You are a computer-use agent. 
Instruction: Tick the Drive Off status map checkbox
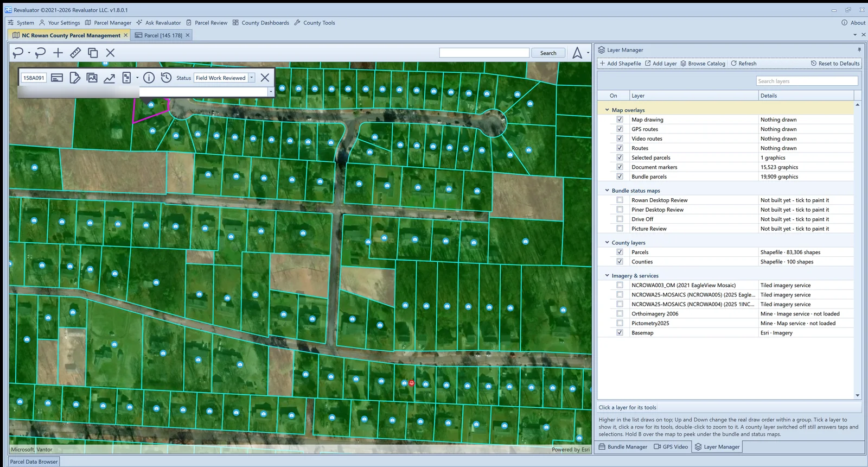tap(620, 219)
